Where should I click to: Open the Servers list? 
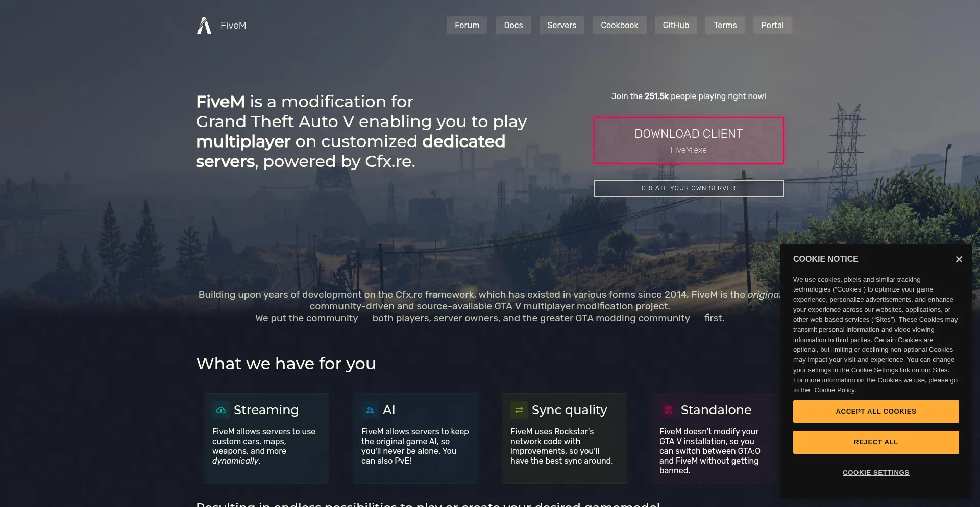(561, 26)
